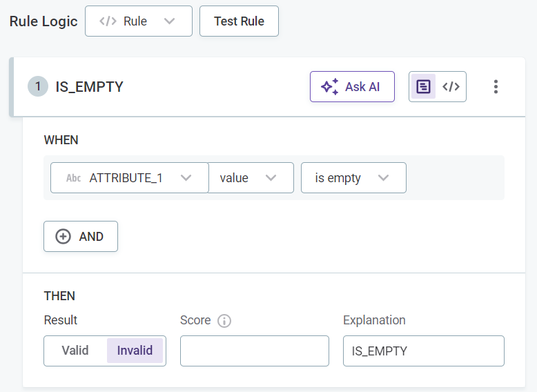Click the Test Rule button
537x392 pixels.
point(239,21)
